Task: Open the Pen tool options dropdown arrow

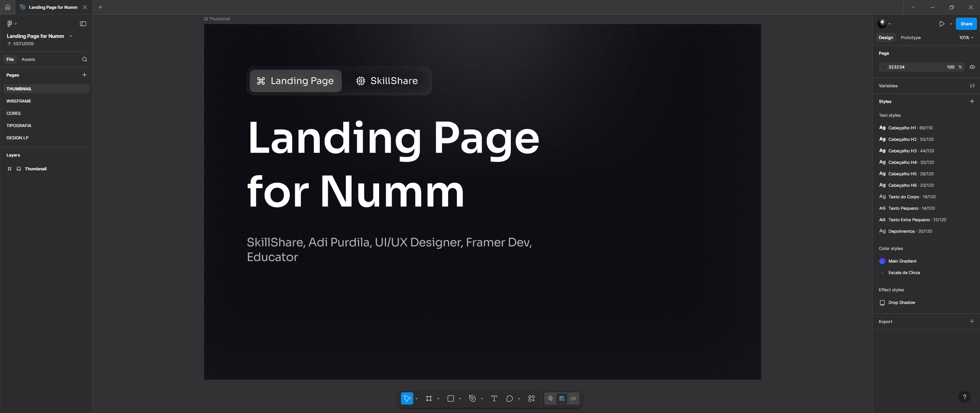Action: pyautogui.click(x=482, y=399)
